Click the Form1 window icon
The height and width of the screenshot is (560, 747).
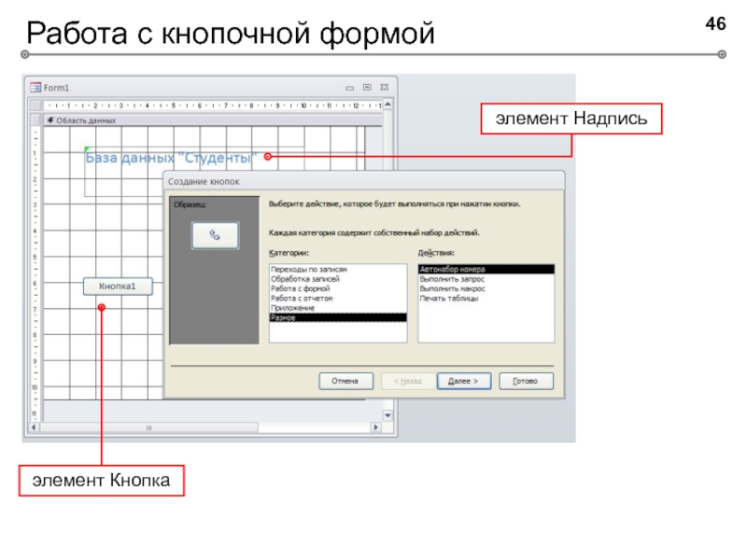click(x=35, y=86)
